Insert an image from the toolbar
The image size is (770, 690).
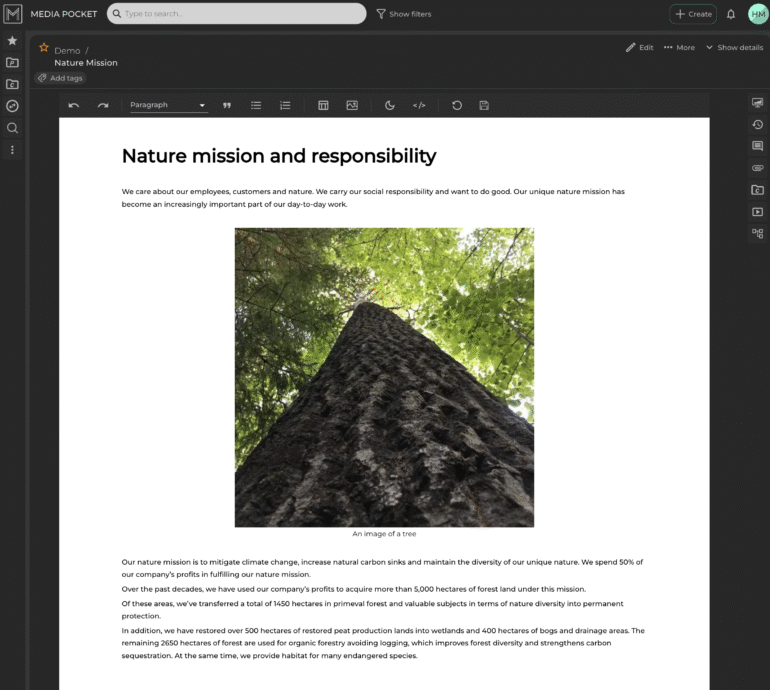(x=352, y=105)
